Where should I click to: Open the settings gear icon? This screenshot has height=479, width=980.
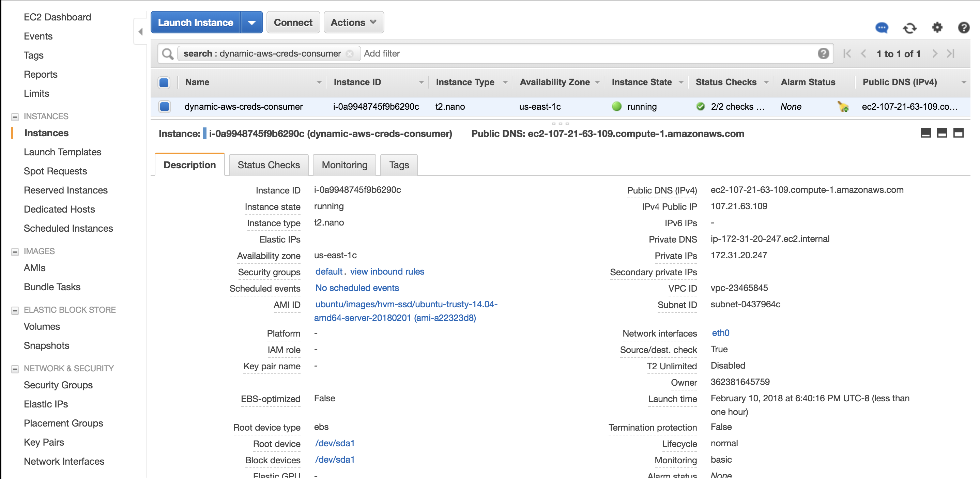(x=937, y=27)
